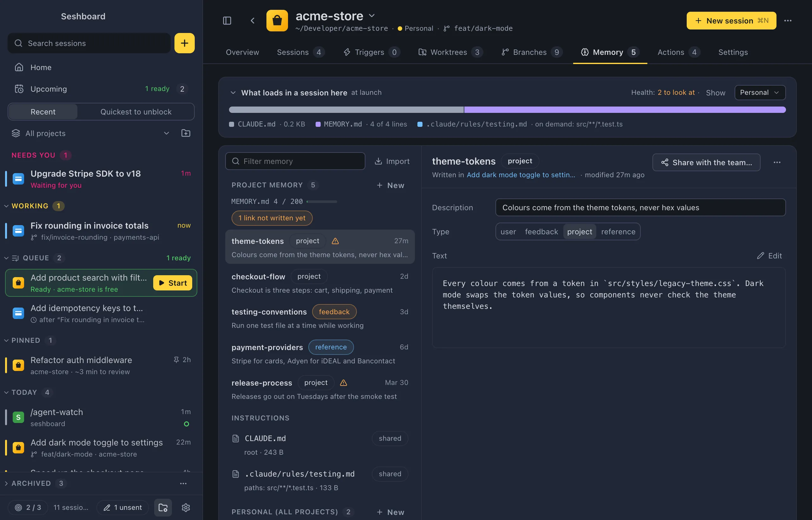This screenshot has width=812, height=520.
Task: Open the Archived section ellipsis menu
Action: [x=183, y=483]
